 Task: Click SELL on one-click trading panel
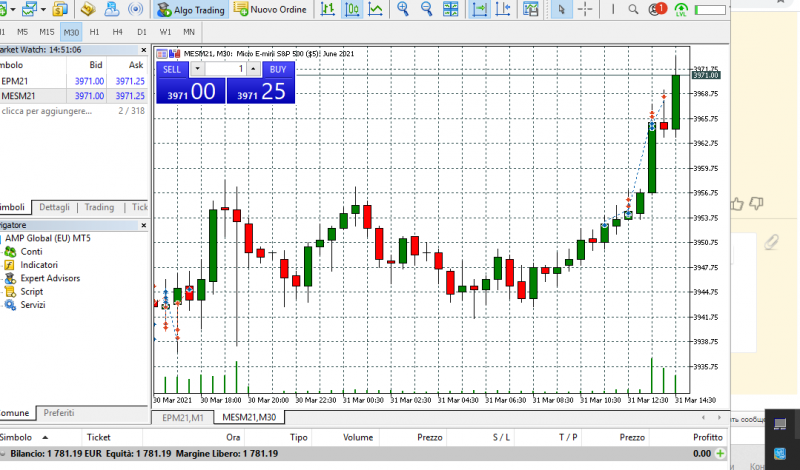click(x=172, y=69)
